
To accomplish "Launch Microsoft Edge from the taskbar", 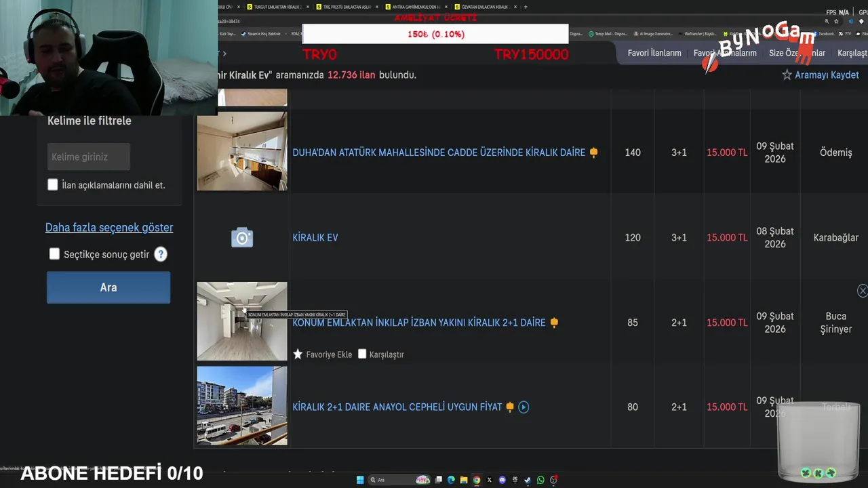I will pos(451,480).
